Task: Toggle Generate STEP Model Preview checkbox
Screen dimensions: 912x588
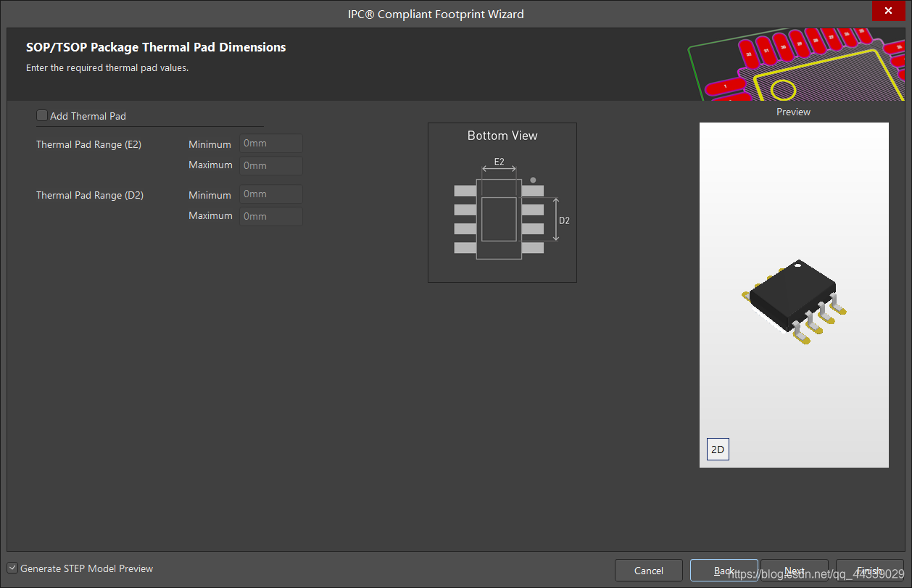Action: coord(12,568)
